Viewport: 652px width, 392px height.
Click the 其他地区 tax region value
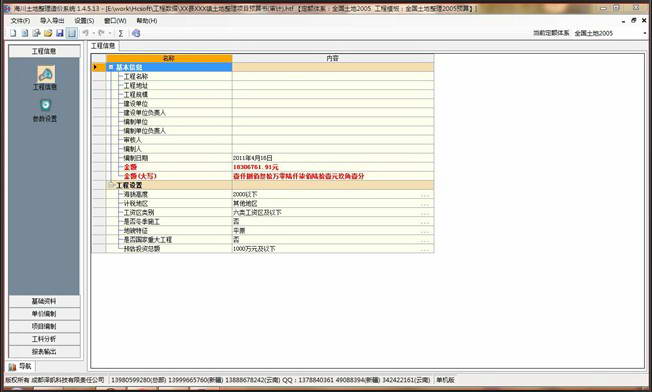pos(245,204)
